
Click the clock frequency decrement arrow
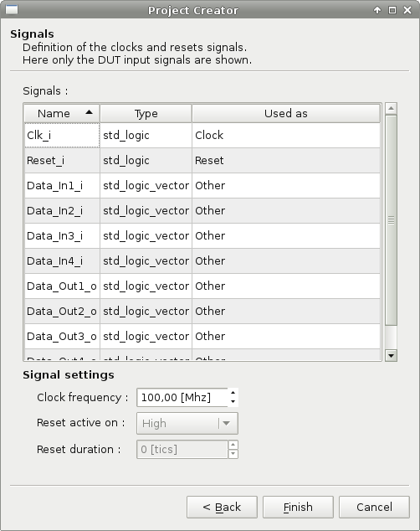tap(233, 402)
